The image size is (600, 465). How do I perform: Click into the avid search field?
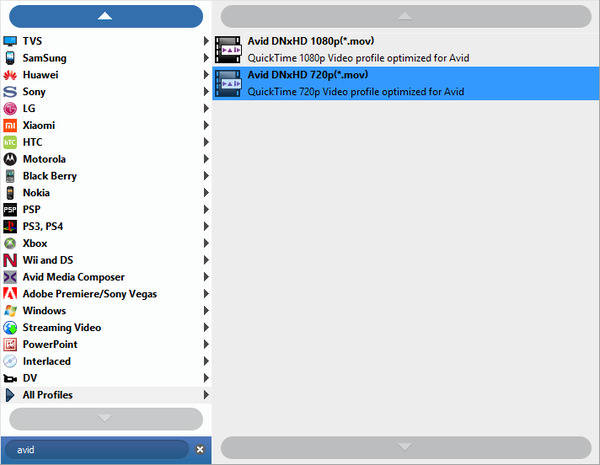coord(97,450)
